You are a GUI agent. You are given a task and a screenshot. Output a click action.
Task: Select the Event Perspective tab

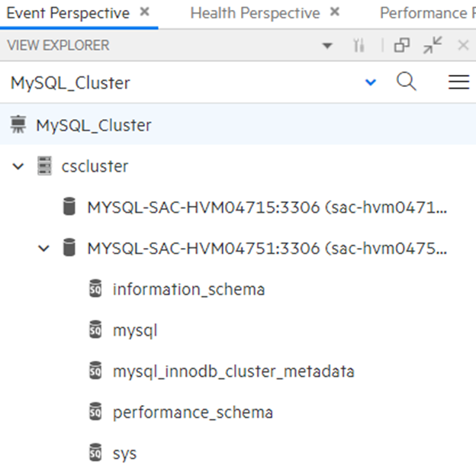tap(69, 14)
